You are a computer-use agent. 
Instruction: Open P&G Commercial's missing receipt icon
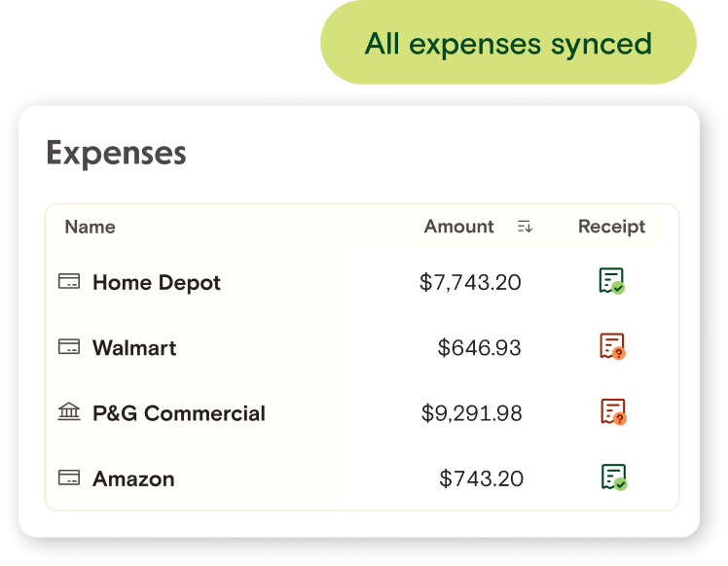tap(611, 411)
